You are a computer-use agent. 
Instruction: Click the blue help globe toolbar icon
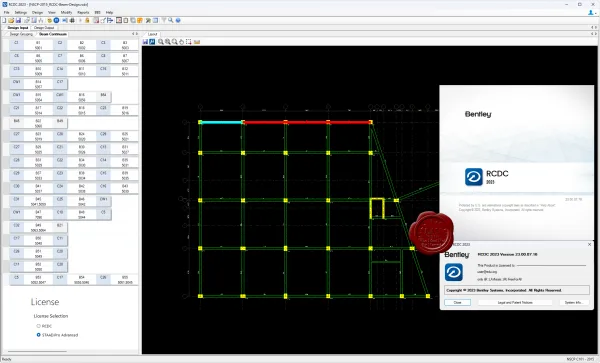(x=178, y=20)
